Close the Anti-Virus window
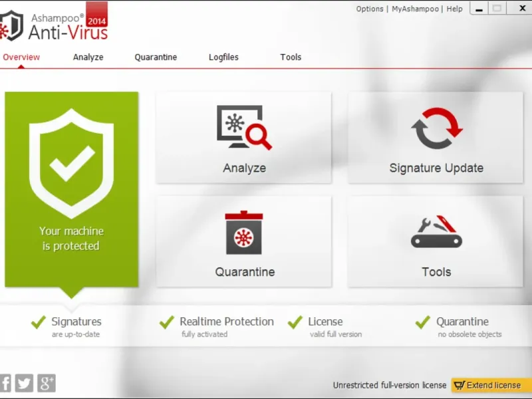Viewport: 532px width, 399px height. point(521,8)
